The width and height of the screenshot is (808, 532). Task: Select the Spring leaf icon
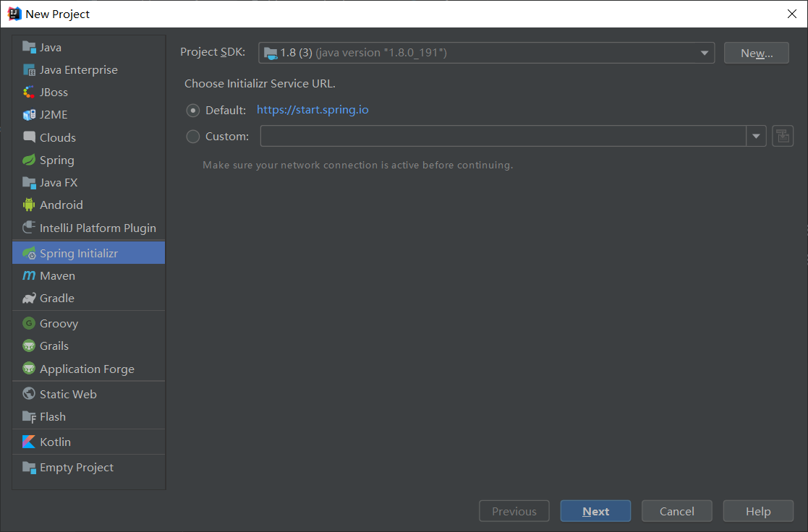coord(29,160)
